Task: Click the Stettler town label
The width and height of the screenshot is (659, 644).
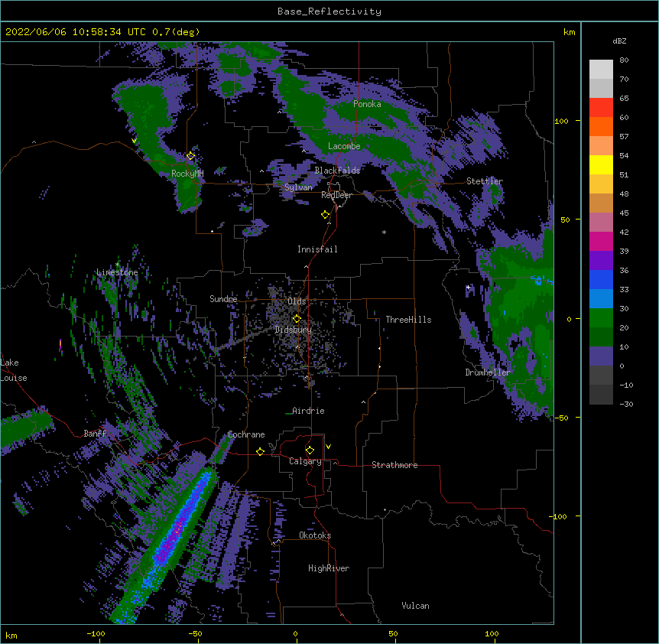Action: pos(484,181)
